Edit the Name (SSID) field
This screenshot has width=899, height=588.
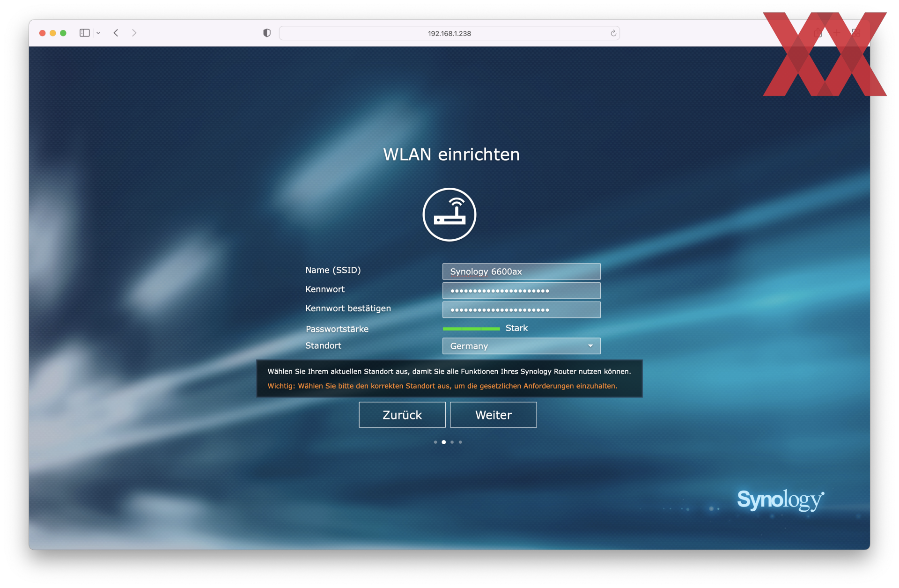[x=521, y=272]
